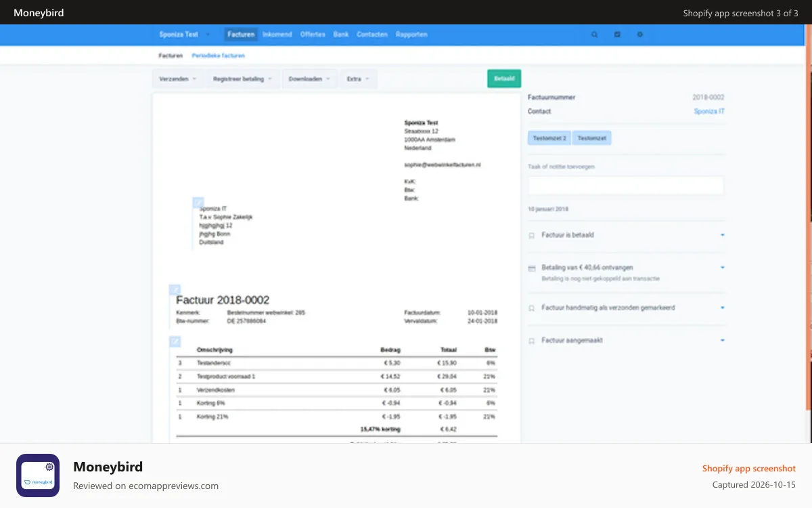Click the icon beside Factuur handmatig als verzonden gemarkeerd
The width and height of the screenshot is (812, 508).
[x=532, y=308]
